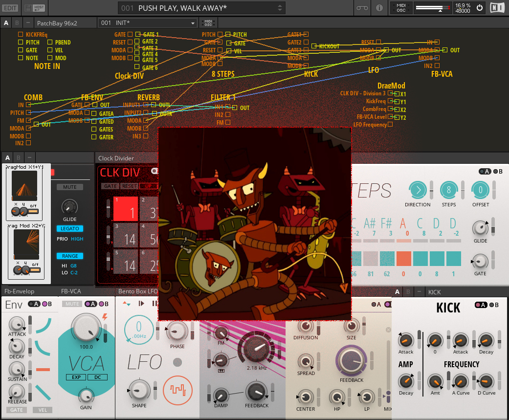Toggle the Env GATE button

[17, 410]
